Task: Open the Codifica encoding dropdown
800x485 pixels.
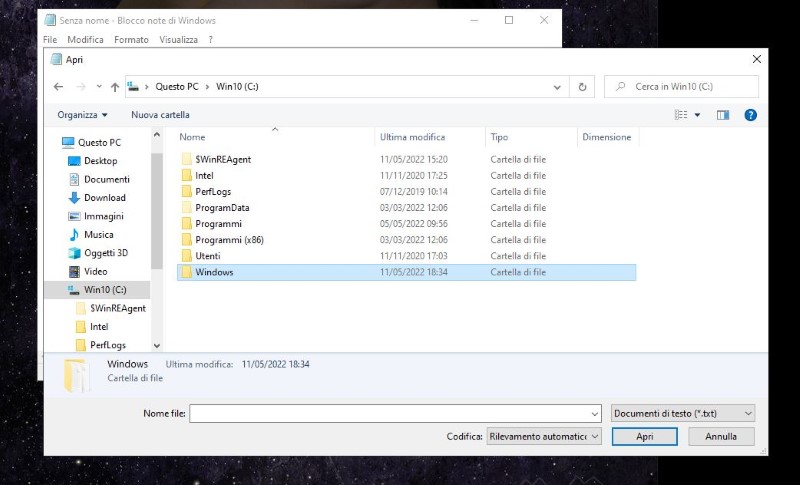Action: point(543,437)
